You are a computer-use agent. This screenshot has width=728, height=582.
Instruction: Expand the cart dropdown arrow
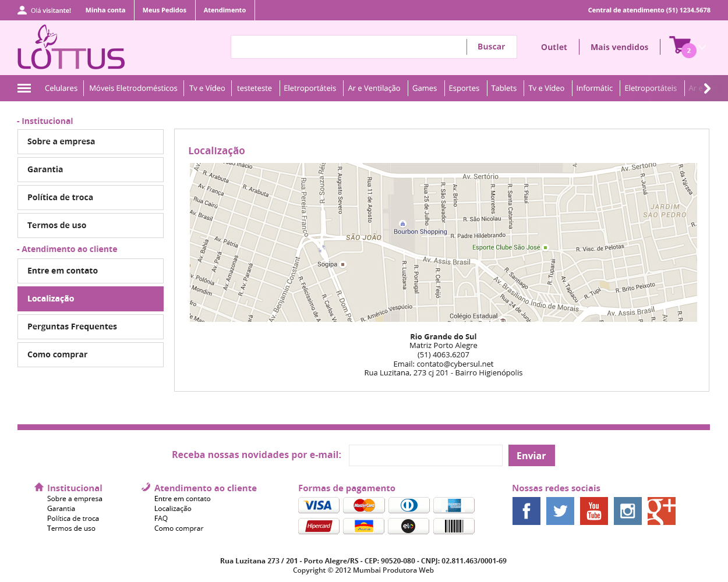(x=703, y=47)
